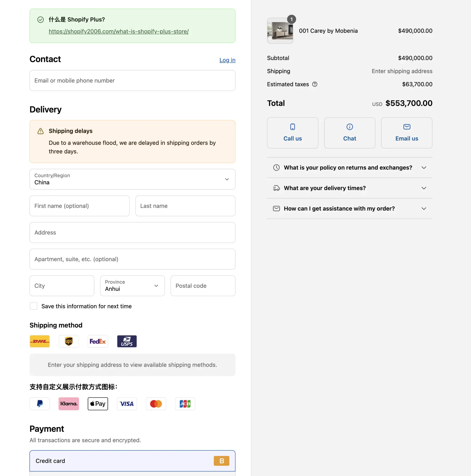Click the Chat support button
Image resolution: width=471 pixels, height=476 pixels.
click(349, 133)
